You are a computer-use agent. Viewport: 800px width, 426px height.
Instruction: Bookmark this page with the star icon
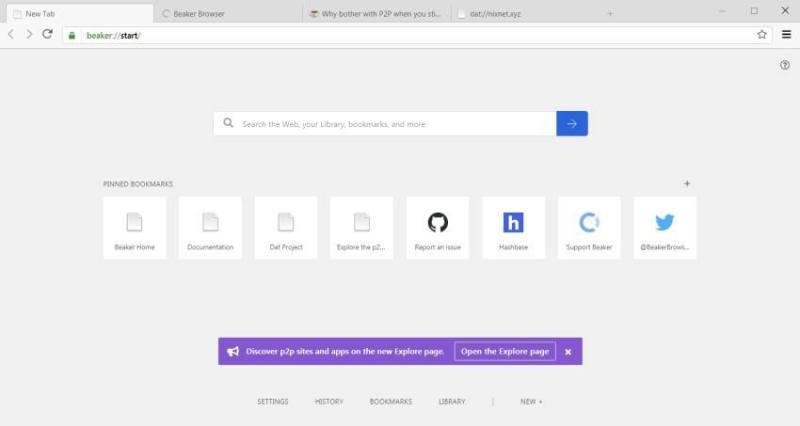point(762,34)
